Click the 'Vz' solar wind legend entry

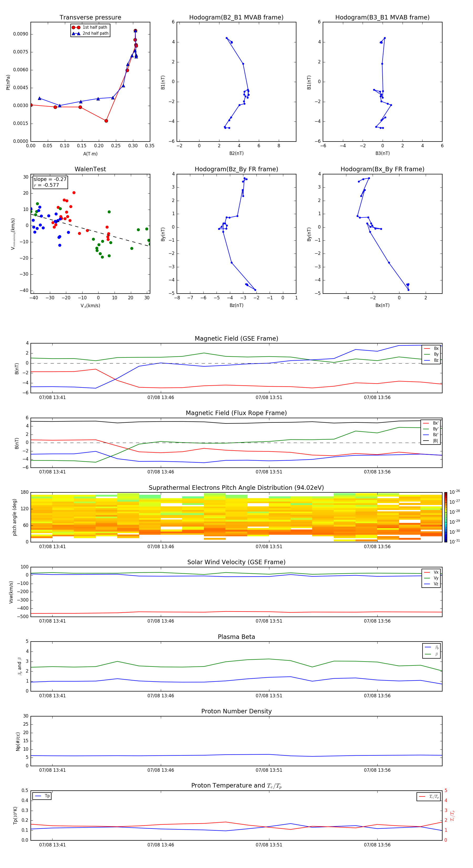tap(431, 584)
